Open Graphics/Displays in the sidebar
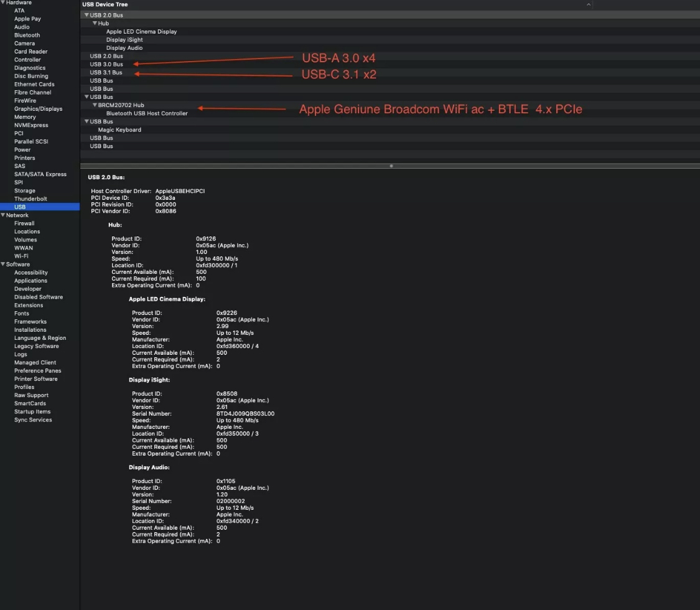Image resolution: width=700 pixels, height=610 pixels. click(x=38, y=108)
